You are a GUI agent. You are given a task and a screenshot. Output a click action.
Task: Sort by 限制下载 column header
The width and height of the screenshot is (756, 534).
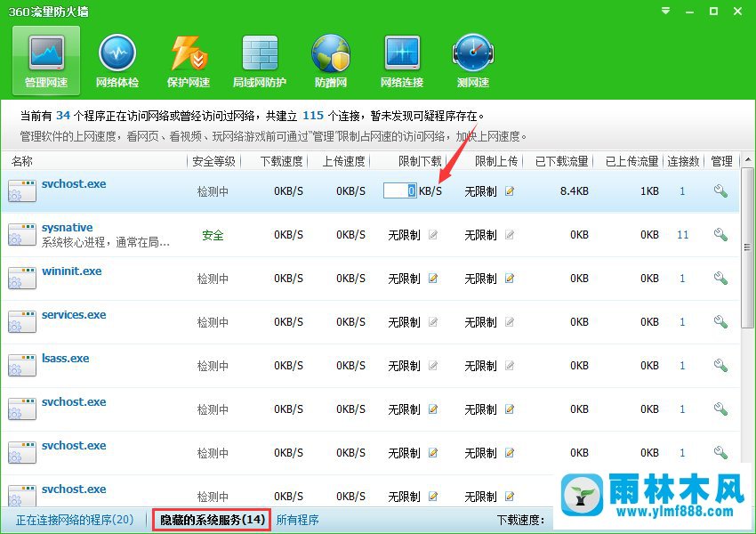coord(420,161)
